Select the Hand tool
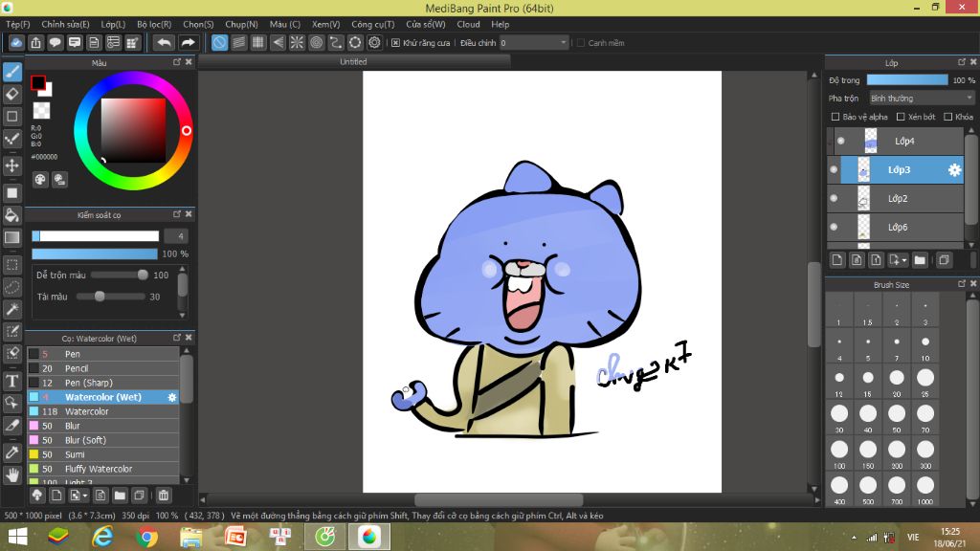 point(11,475)
